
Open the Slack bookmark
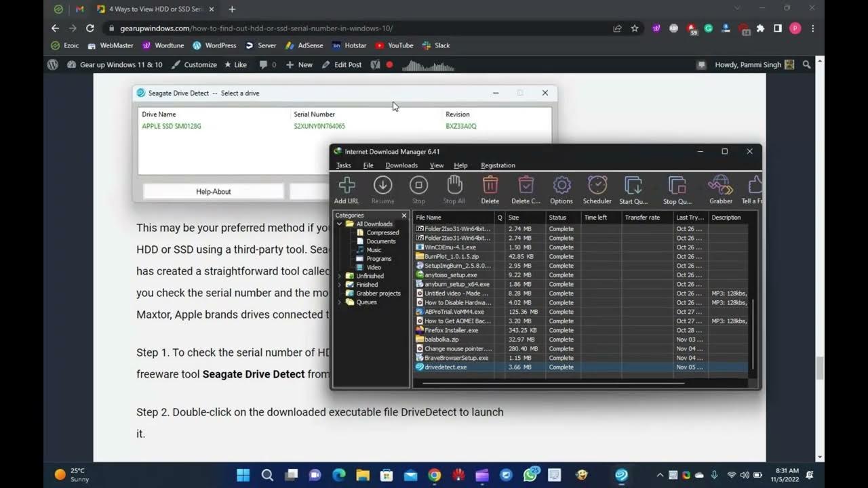click(436, 45)
